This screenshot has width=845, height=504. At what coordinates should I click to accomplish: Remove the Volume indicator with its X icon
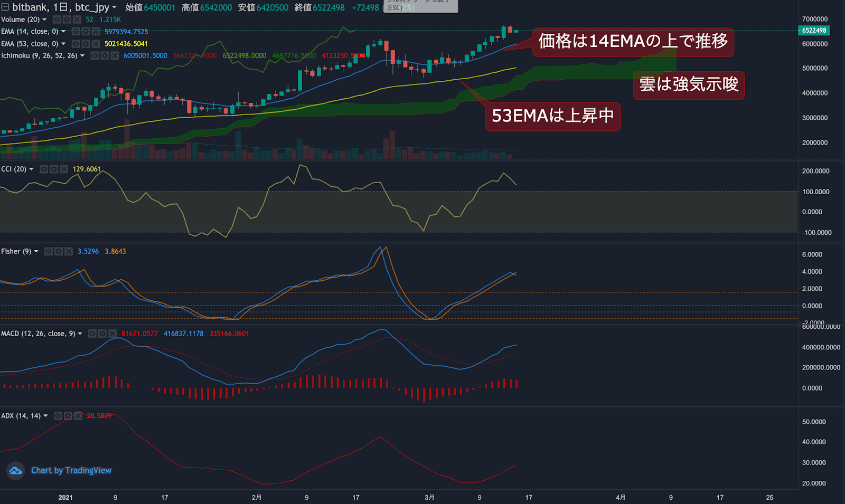tap(76, 20)
